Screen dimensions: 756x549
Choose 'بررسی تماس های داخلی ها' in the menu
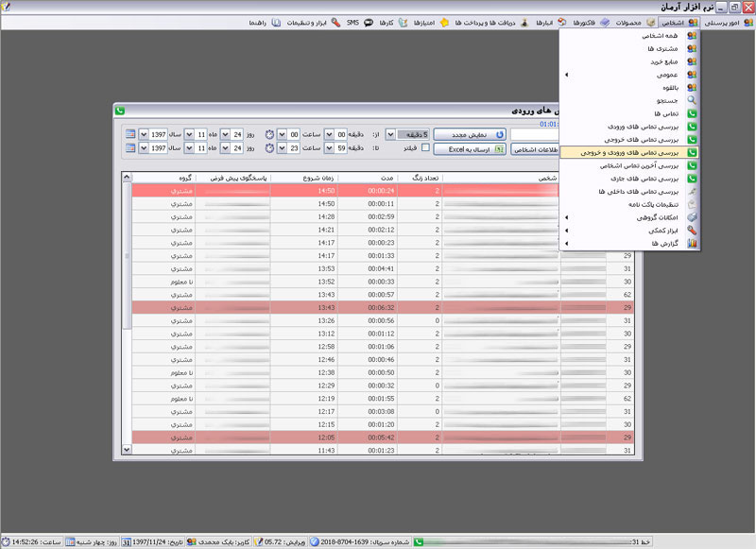click(629, 192)
